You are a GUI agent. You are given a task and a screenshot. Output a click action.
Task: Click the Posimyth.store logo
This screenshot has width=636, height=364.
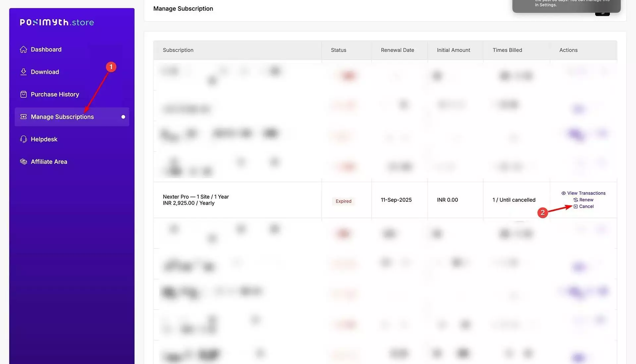(x=56, y=22)
